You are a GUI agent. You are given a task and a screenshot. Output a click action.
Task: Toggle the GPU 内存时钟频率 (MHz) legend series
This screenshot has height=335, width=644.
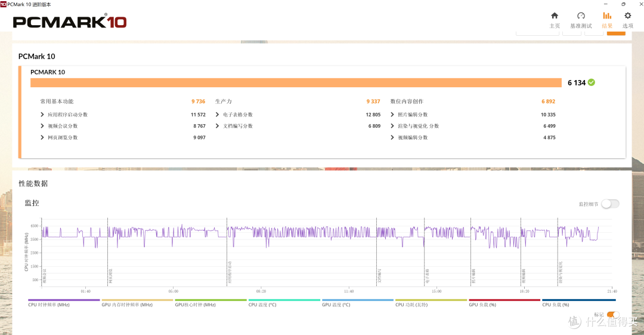pos(137,303)
